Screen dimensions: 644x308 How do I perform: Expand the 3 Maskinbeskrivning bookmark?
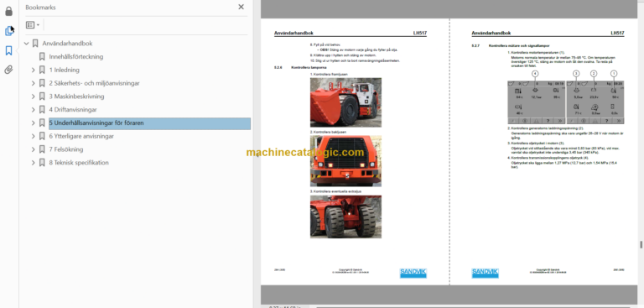pyautogui.click(x=34, y=97)
